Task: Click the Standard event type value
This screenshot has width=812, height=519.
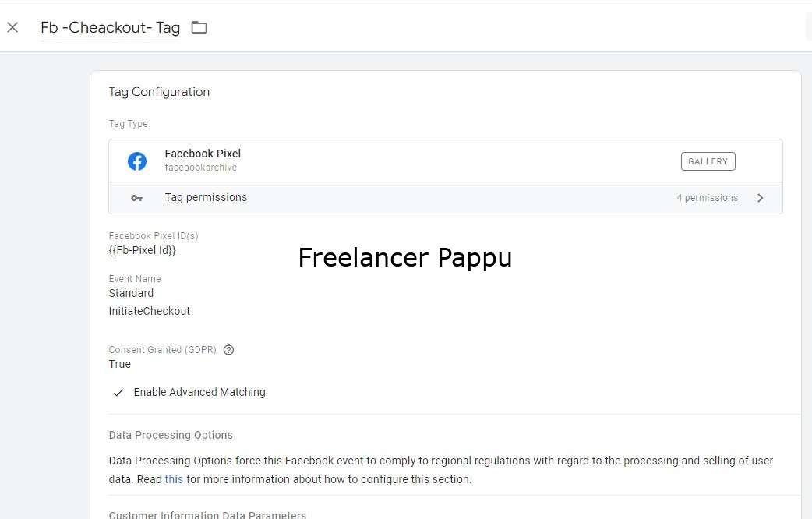Action: pyautogui.click(x=131, y=293)
